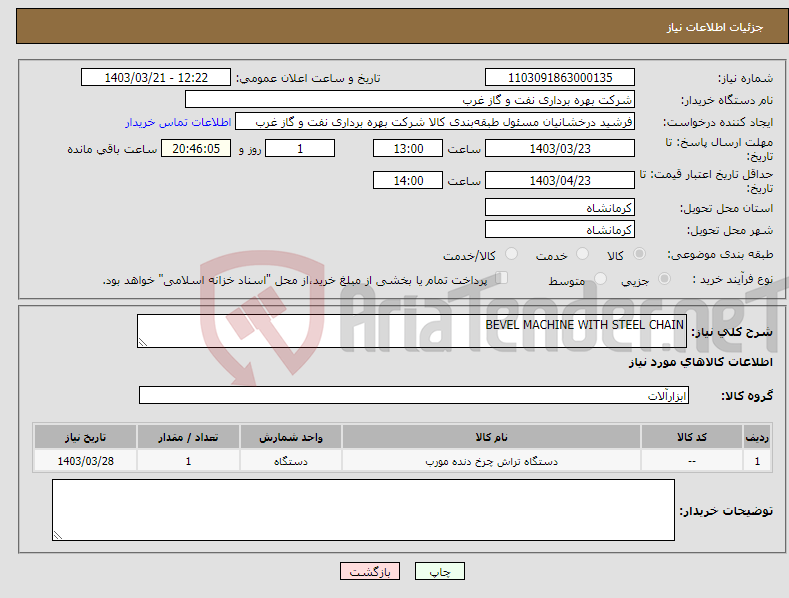This screenshot has width=789, height=598.
Task: Select the متوسط purchase type radio
Action: coord(600,278)
